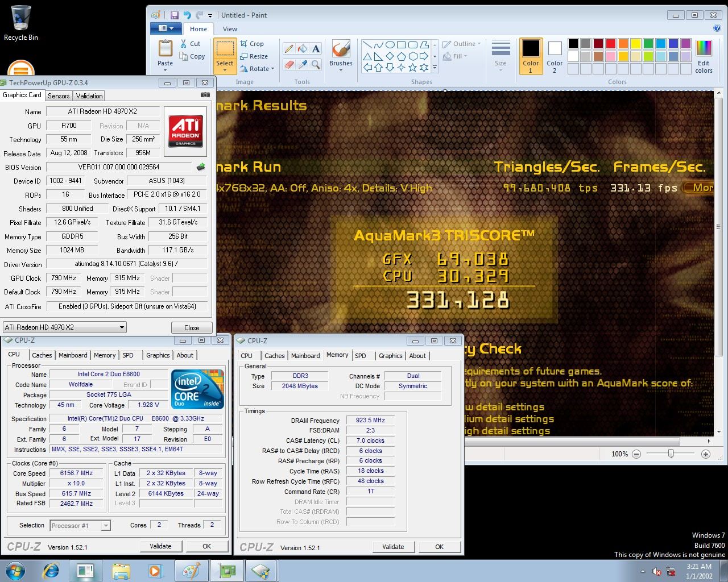Pick the red color swatch
728x582 pixels.
pos(610,44)
